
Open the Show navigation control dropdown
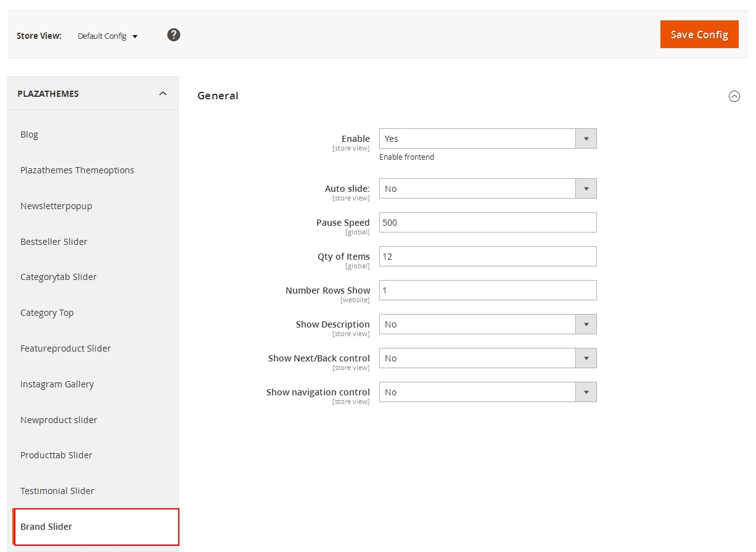[487, 392]
